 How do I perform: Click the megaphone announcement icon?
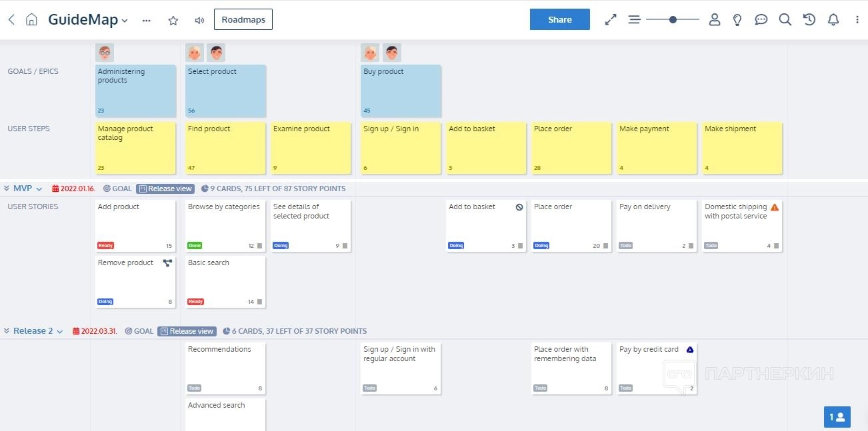tap(199, 20)
